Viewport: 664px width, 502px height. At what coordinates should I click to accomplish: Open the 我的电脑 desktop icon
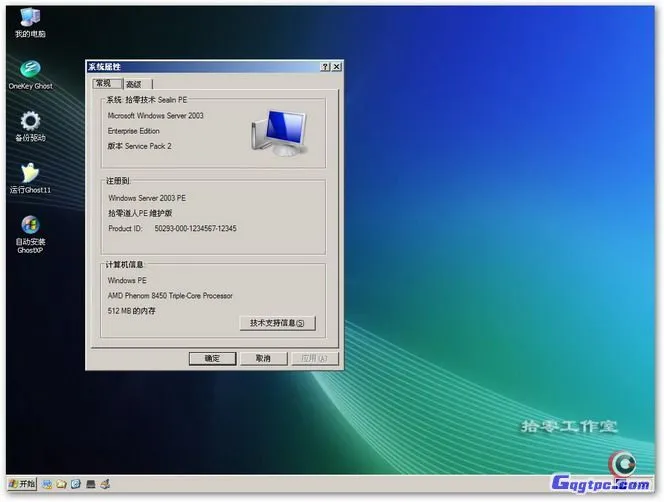click(30, 22)
